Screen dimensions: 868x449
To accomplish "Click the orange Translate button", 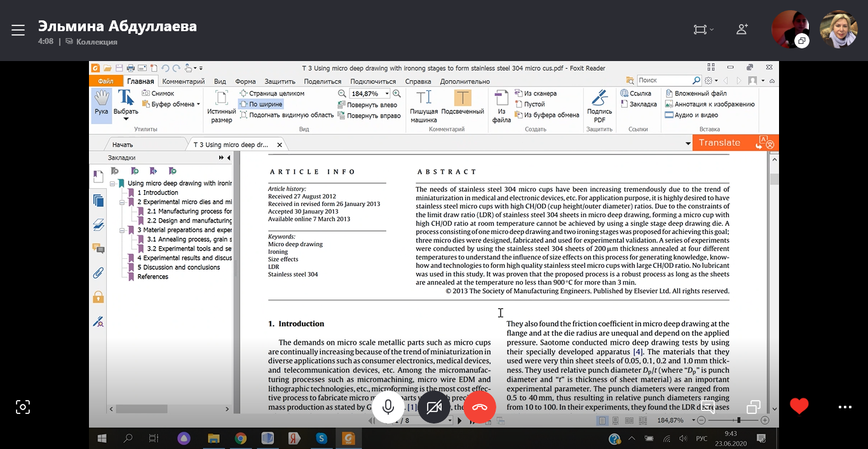I will [719, 143].
